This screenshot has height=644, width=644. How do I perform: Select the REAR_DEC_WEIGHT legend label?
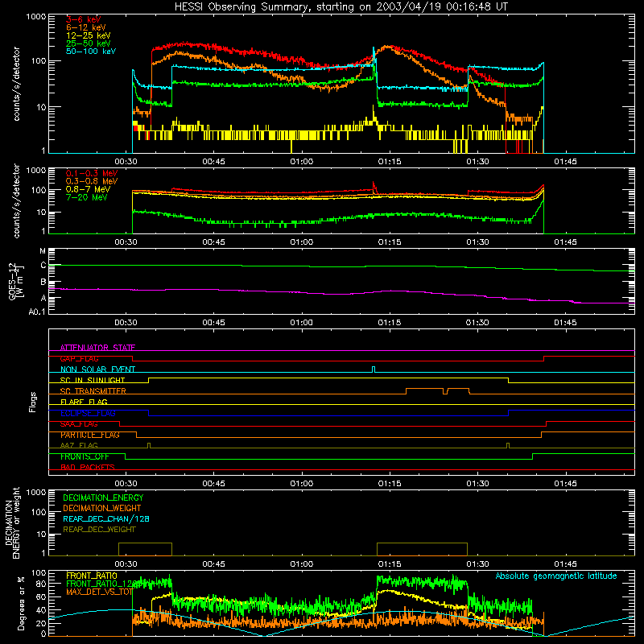99,530
